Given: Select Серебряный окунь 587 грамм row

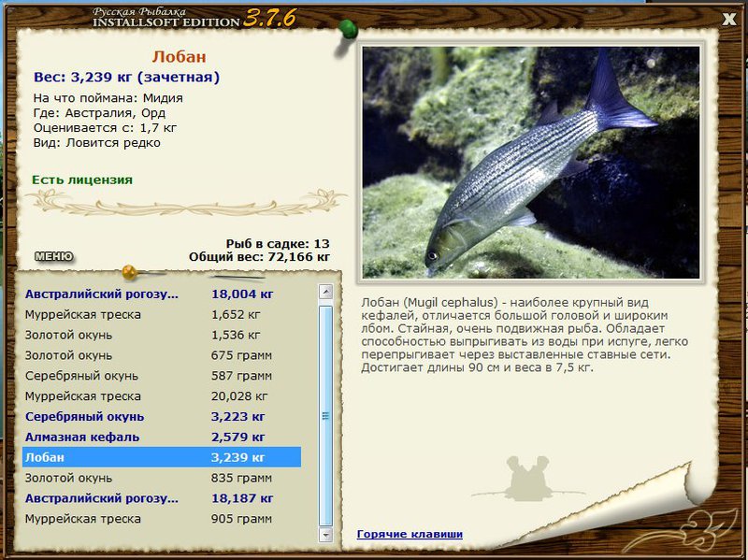Looking at the screenshot, I should [162, 376].
